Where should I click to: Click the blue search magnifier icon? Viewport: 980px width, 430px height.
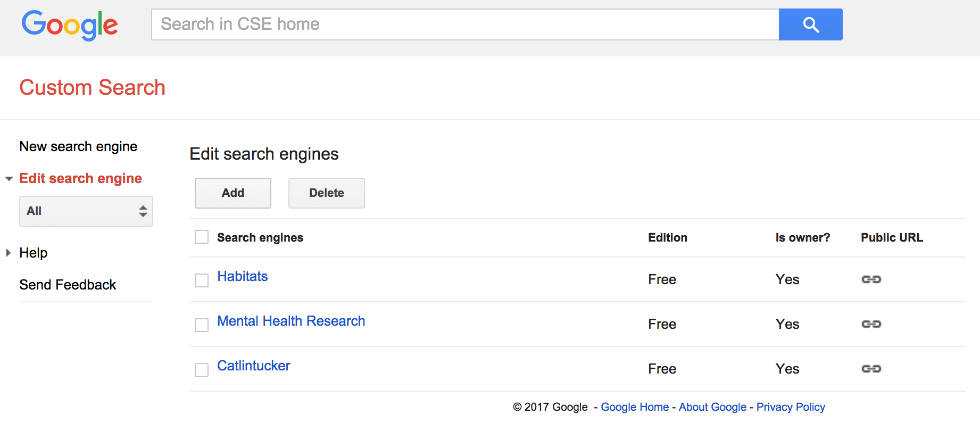click(x=810, y=24)
